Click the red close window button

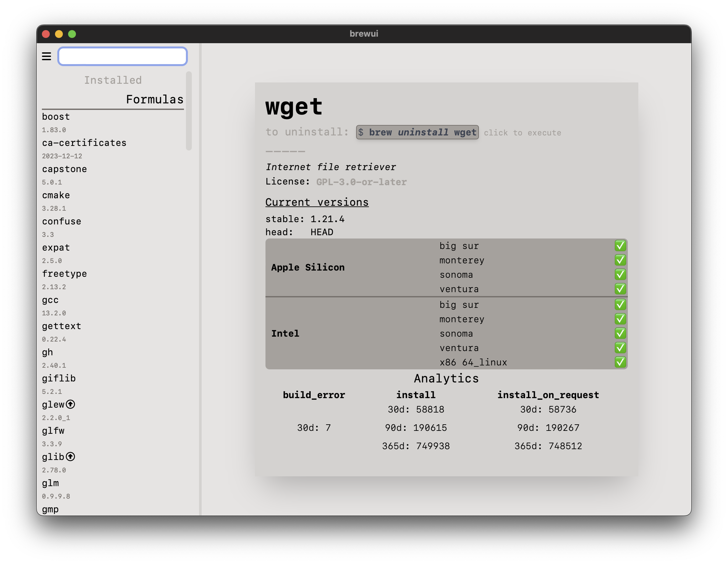click(x=46, y=34)
